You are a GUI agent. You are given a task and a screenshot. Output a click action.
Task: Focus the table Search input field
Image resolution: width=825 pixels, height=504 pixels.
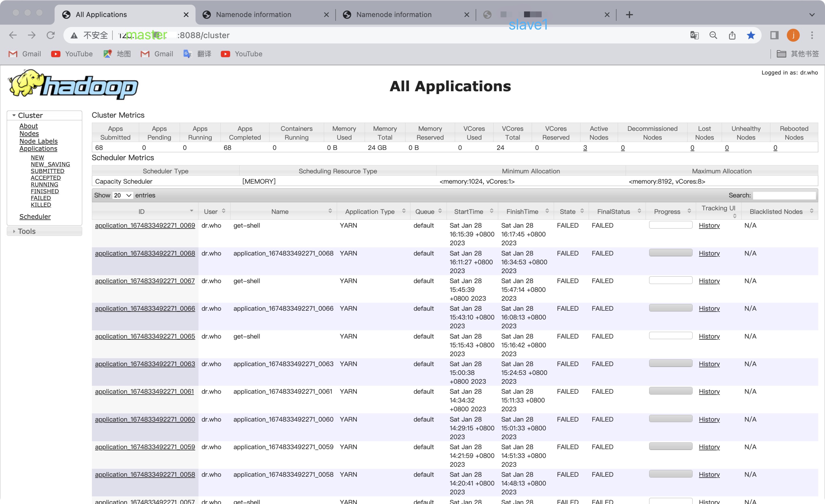tap(784, 195)
